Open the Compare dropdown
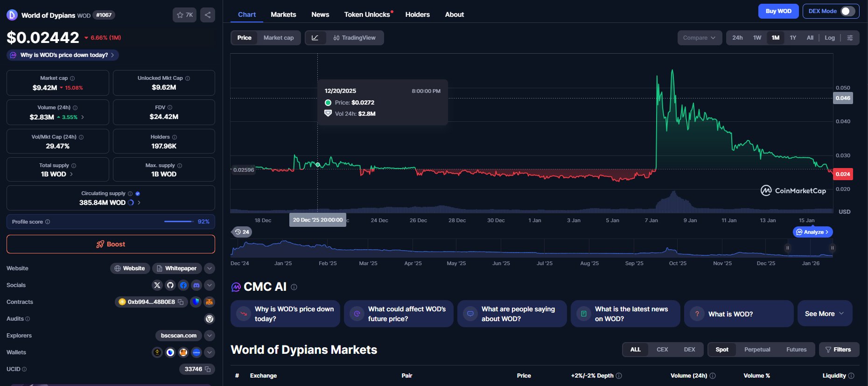This screenshot has width=868, height=386. click(x=699, y=38)
